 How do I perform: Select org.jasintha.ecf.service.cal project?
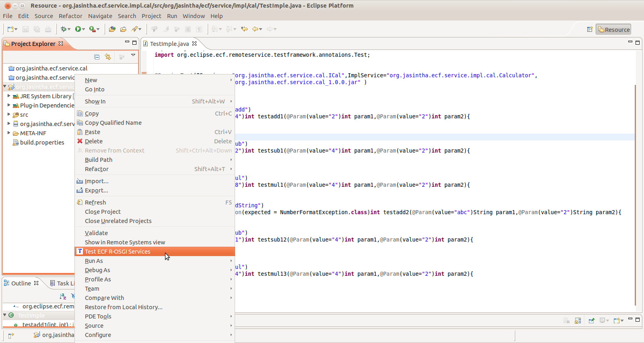(x=48, y=68)
